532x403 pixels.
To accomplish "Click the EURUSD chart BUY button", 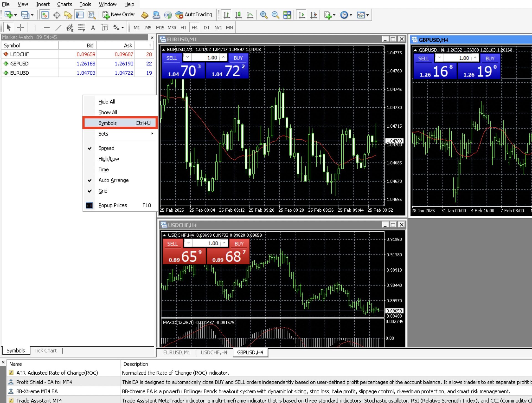I will (x=238, y=58).
